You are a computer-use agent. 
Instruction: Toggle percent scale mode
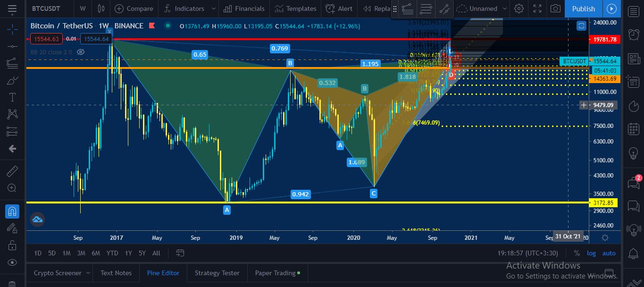coord(577,253)
